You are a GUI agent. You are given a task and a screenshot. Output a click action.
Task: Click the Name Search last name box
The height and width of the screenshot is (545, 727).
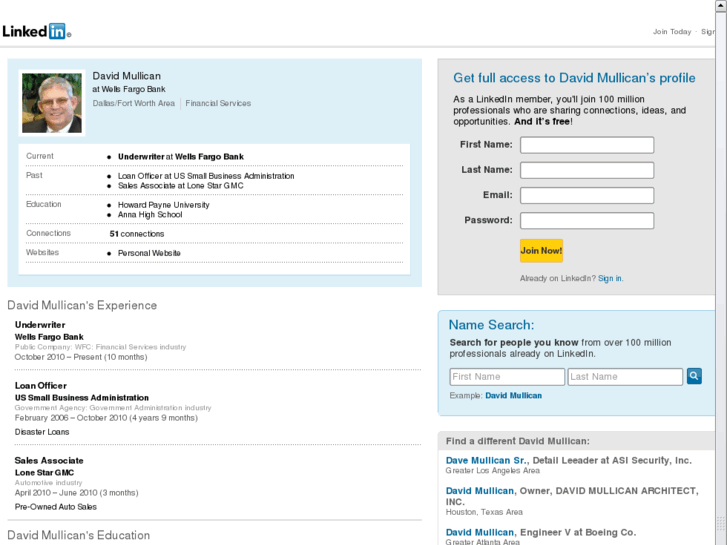click(x=625, y=377)
